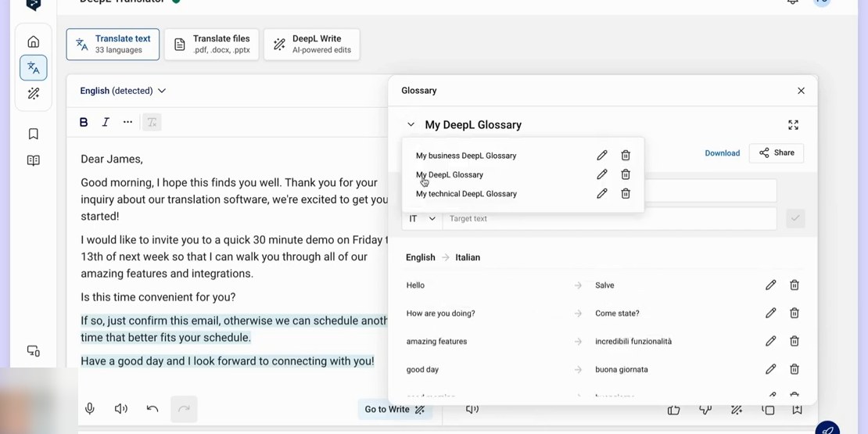Open IT target language dropdown
Screen dimensions: 868x434
point(421,219)
